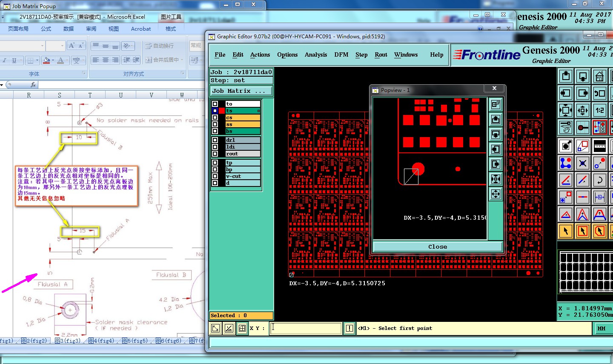The image size is (613, 364).
Task: Select the curved rotate arrow tool
Action: coord(599,180)
